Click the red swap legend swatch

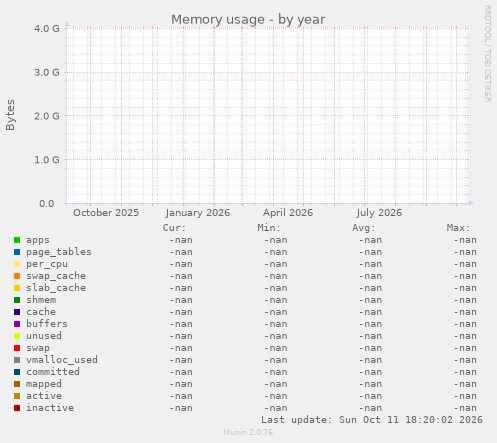coord(17,348)
